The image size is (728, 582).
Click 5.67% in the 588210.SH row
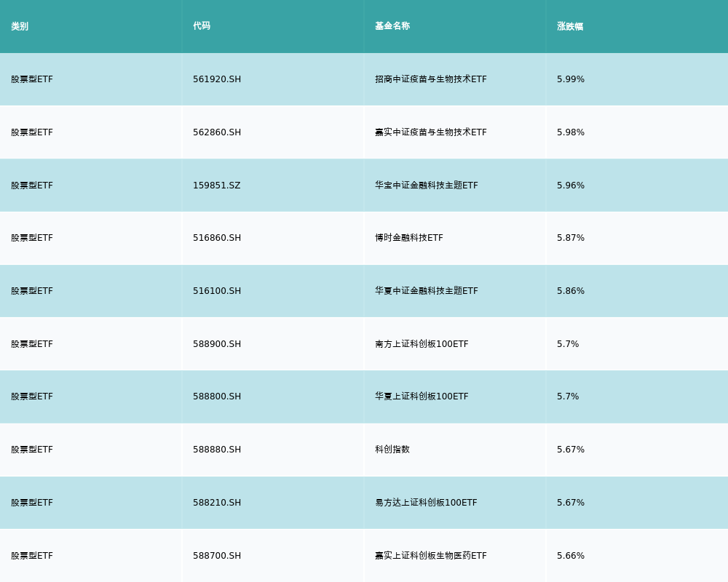tap(571, 503)
